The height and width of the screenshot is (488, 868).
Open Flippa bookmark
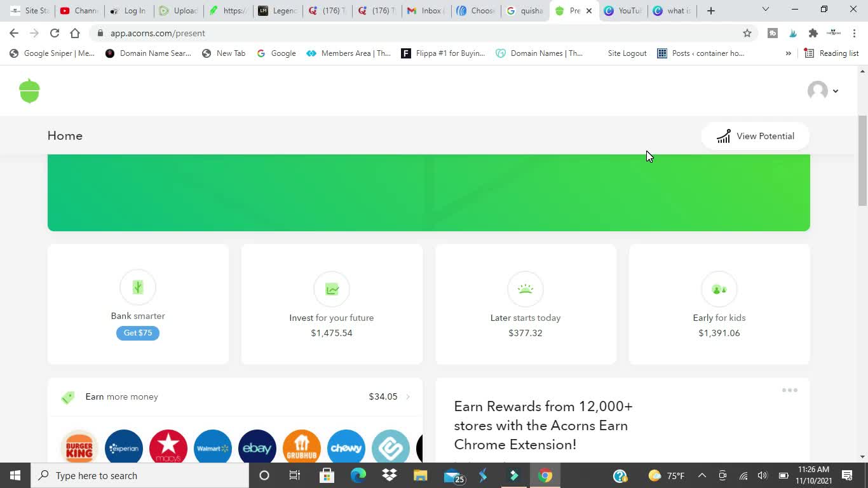point(443,53)
